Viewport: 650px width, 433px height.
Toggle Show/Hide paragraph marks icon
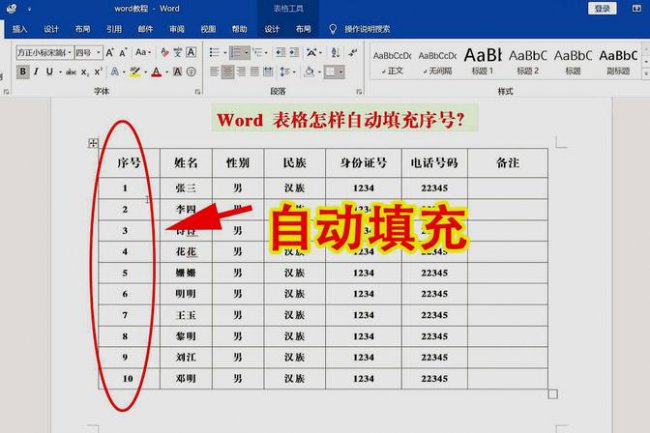coord(353,53)
